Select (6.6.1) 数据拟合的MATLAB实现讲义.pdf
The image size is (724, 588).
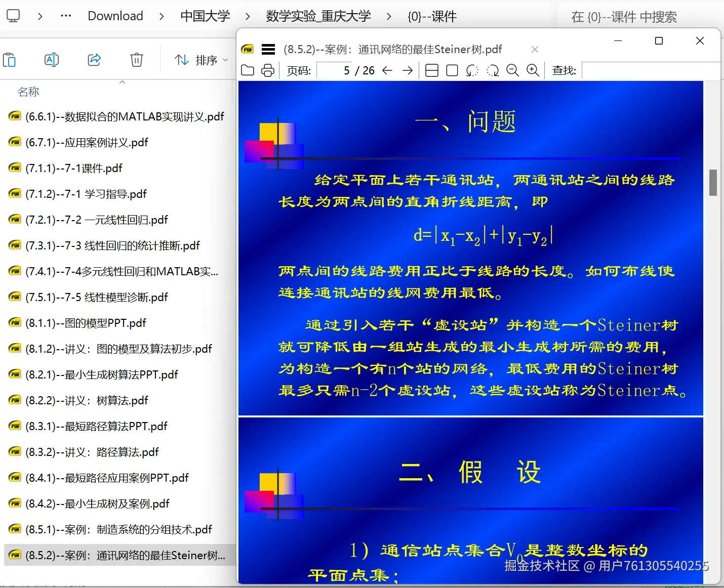coord(117,116)
